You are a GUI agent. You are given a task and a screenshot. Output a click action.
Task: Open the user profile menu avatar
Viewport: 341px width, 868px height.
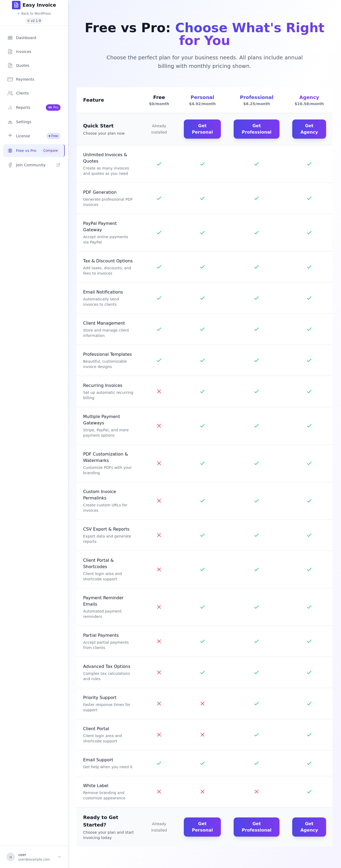point(10,857)
